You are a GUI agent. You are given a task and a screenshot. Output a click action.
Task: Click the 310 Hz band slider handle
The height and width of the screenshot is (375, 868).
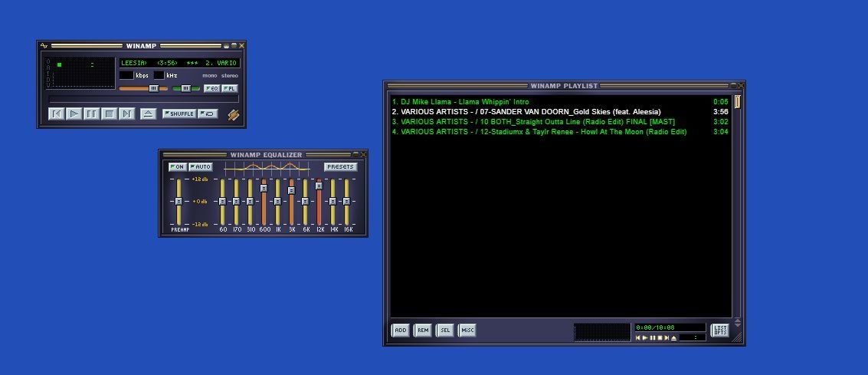tap(251, 202)
